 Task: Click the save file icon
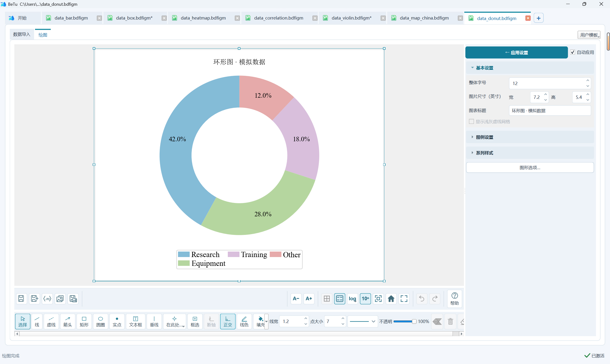coord(21,298)
